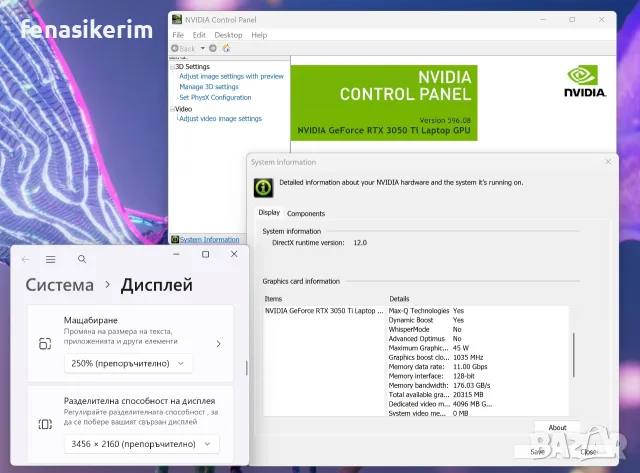Viewport: 640px width, 473px height.
Task: Open the Home icon in NVIDIA toolbar
Action: pyautogui.click(x=227, y=48)
